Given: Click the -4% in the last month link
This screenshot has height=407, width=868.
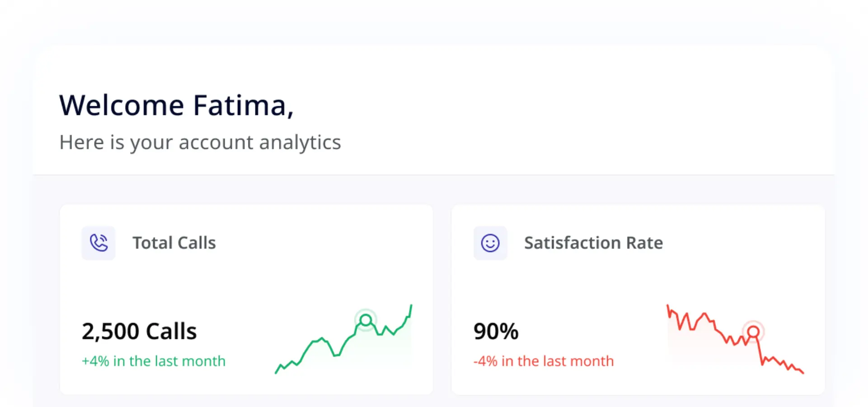Looking at the screenshot, I should click(544, 361).
